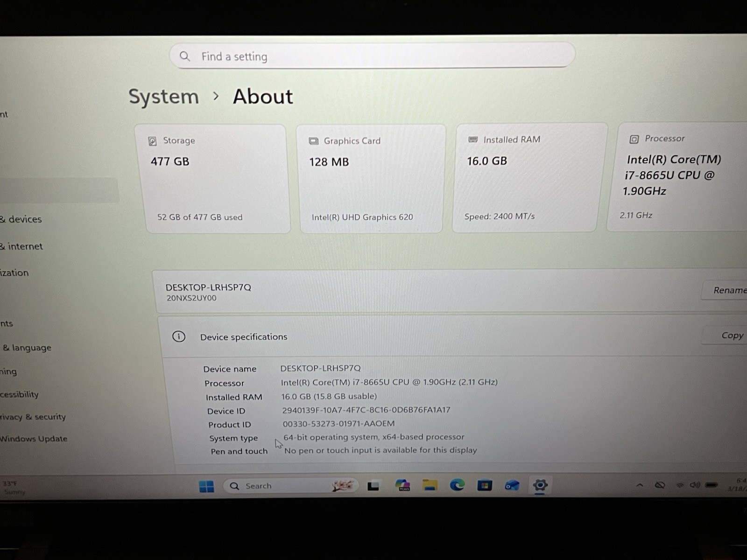The height and width of the screenshot is (560, 747).
Task: Open Time & language settings
Action: [x=27, y=348]
